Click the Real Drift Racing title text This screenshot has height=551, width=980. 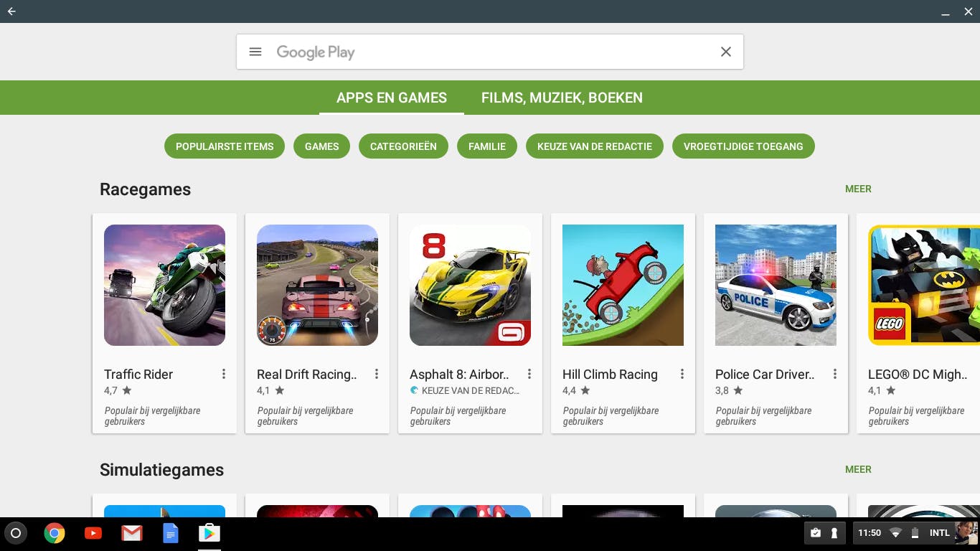(307, 375)
